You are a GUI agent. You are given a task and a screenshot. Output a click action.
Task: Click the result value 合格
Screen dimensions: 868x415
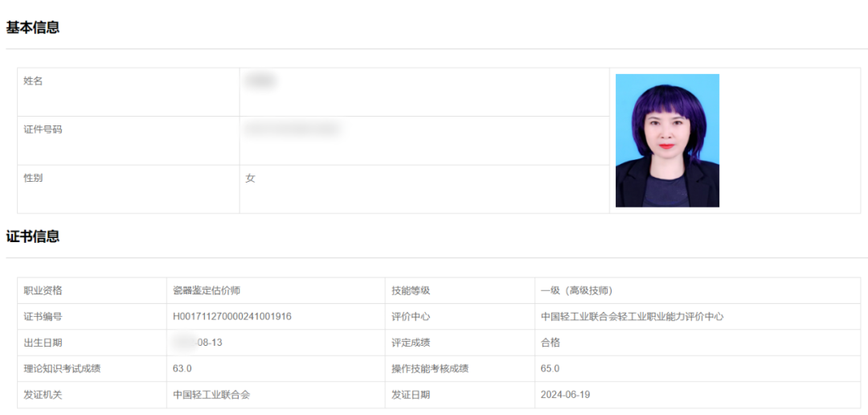point(551,343)
